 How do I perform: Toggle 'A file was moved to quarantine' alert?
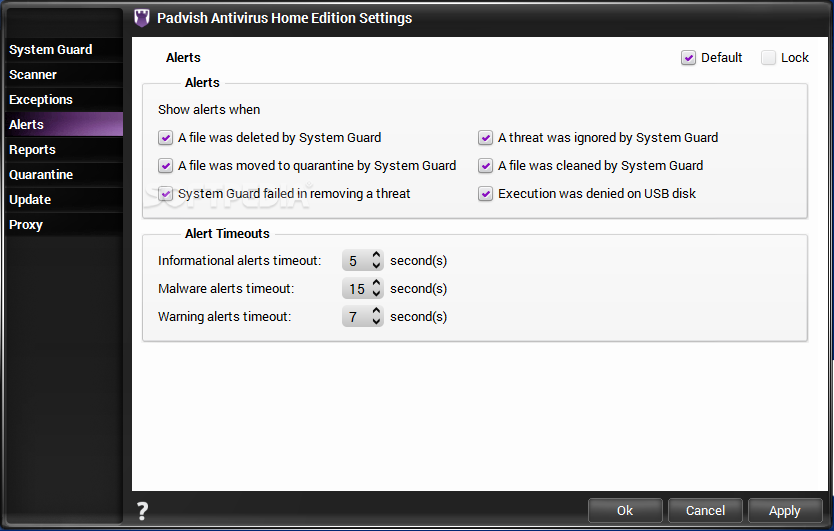pos(165,166)
